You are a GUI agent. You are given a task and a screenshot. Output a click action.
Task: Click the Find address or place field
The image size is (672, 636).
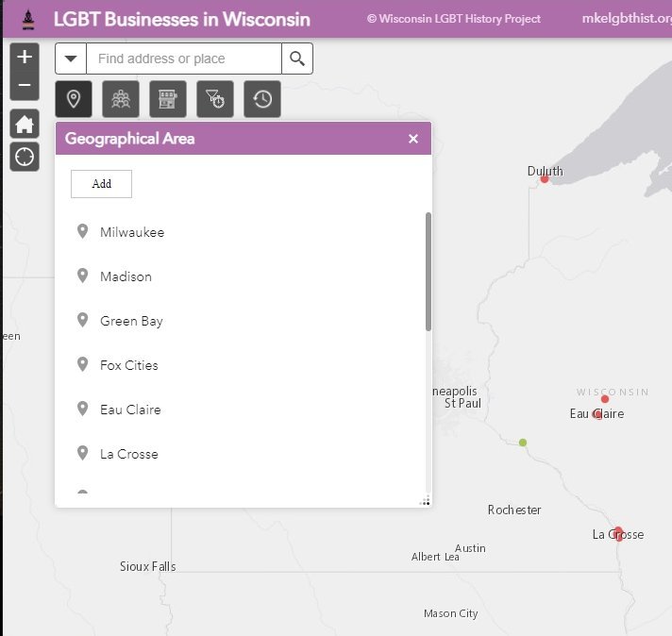click(184, 59)
